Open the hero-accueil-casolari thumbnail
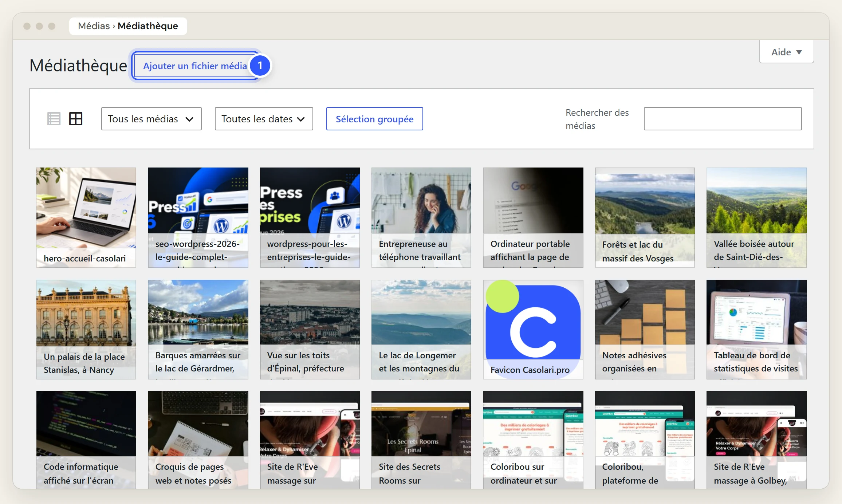 point(86,218)
